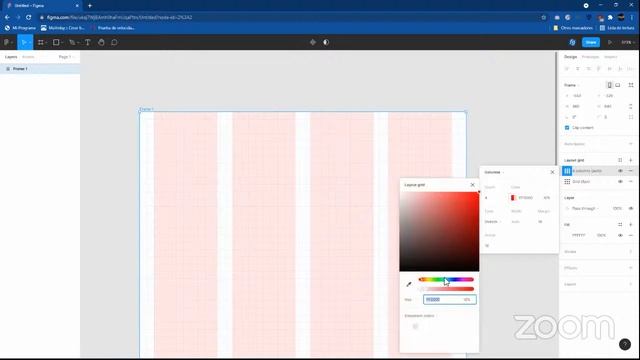Expand the Frame preset dropdown
Viewport: 640px width, 360px height.
coord(572,85)
